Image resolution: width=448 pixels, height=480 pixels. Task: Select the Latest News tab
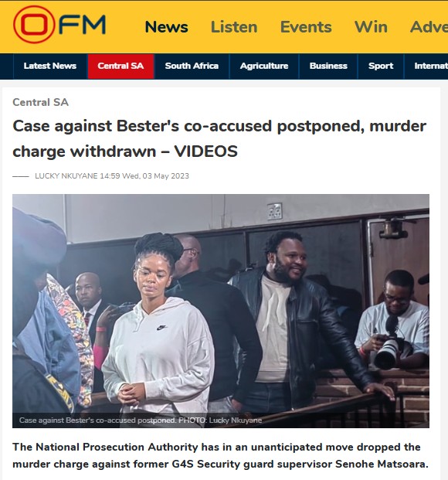pos(50,66)
